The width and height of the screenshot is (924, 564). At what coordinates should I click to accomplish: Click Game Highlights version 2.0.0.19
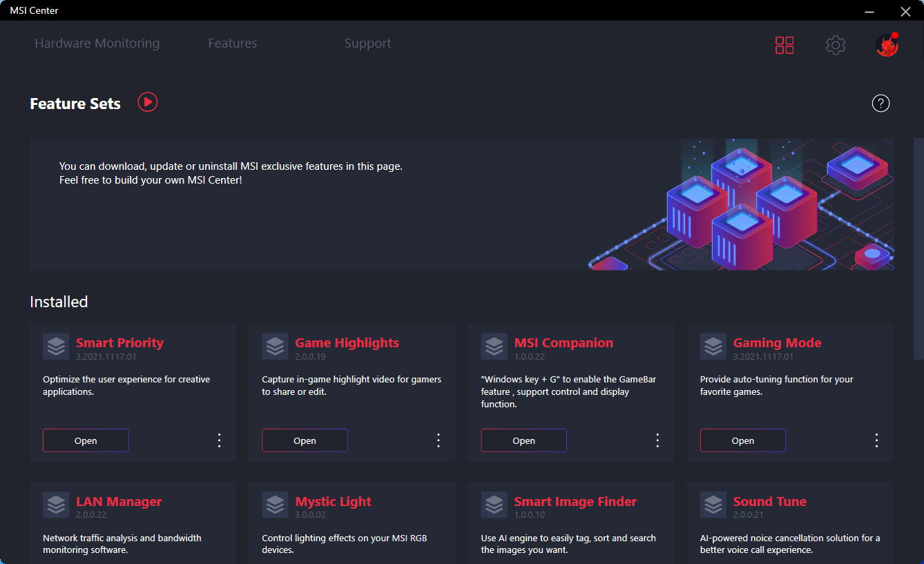pos(311,357)
